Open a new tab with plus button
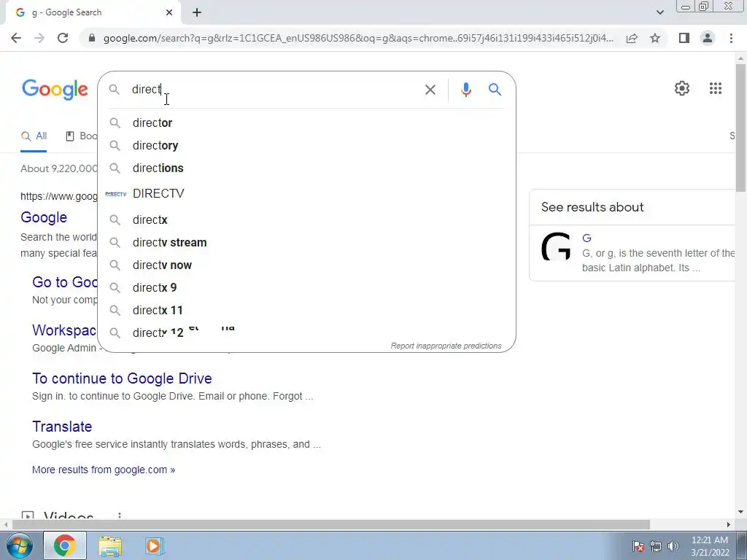Image resolution: width=747 pixels, height=560 pixels. (x=197, y=13)
